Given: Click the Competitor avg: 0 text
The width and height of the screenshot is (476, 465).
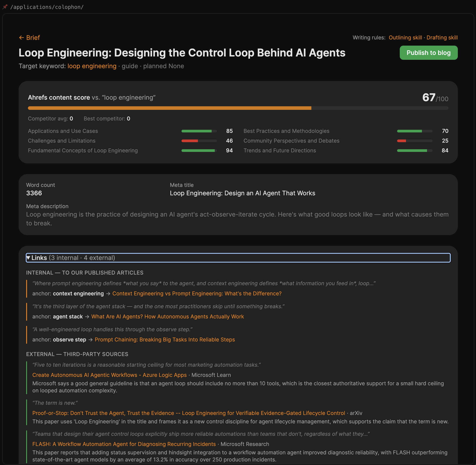Looking at the screenshot, I should 50,119.
